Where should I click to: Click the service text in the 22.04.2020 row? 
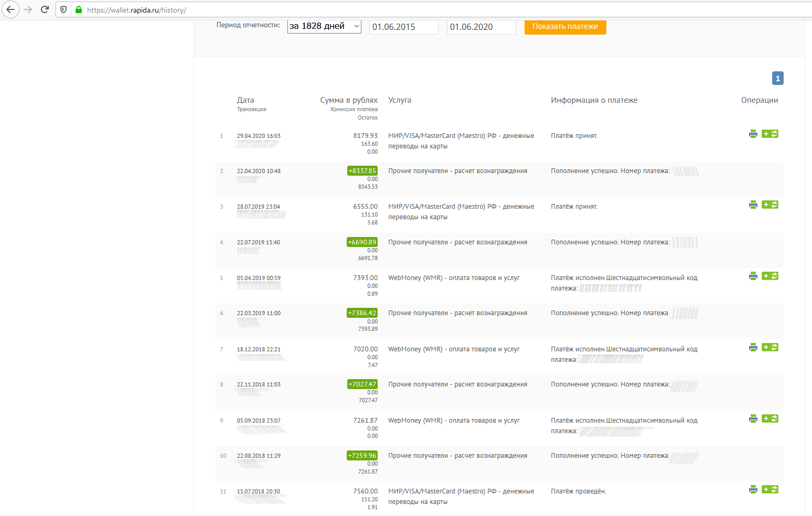click(458, 171)
